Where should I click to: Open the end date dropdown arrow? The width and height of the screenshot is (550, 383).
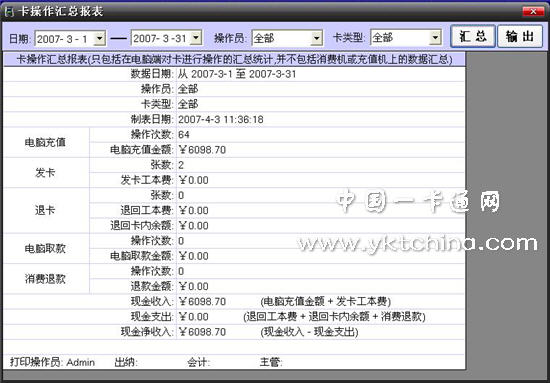[196, 38]
